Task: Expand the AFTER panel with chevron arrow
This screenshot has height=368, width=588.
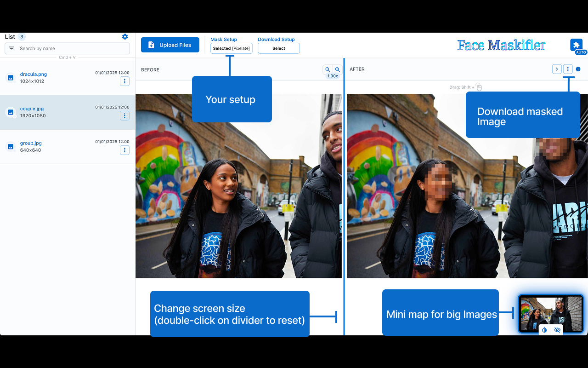Action: pyautogui.click(x=557, y=69)
